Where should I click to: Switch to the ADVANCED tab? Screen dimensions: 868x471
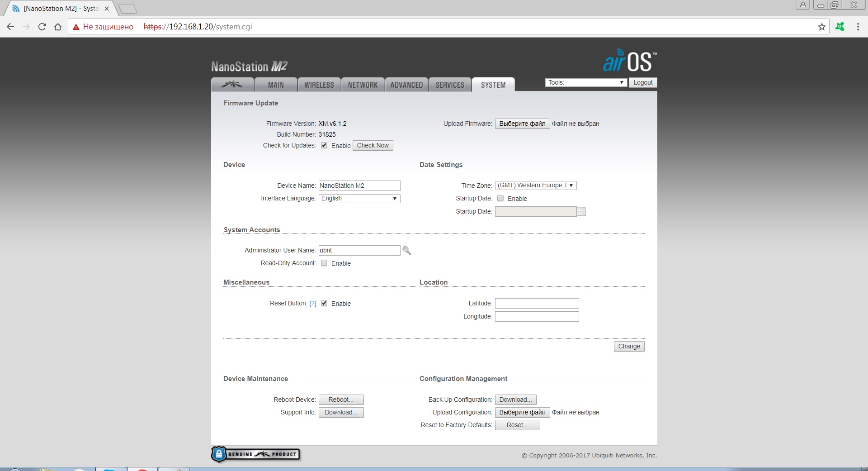pos(406,85)
